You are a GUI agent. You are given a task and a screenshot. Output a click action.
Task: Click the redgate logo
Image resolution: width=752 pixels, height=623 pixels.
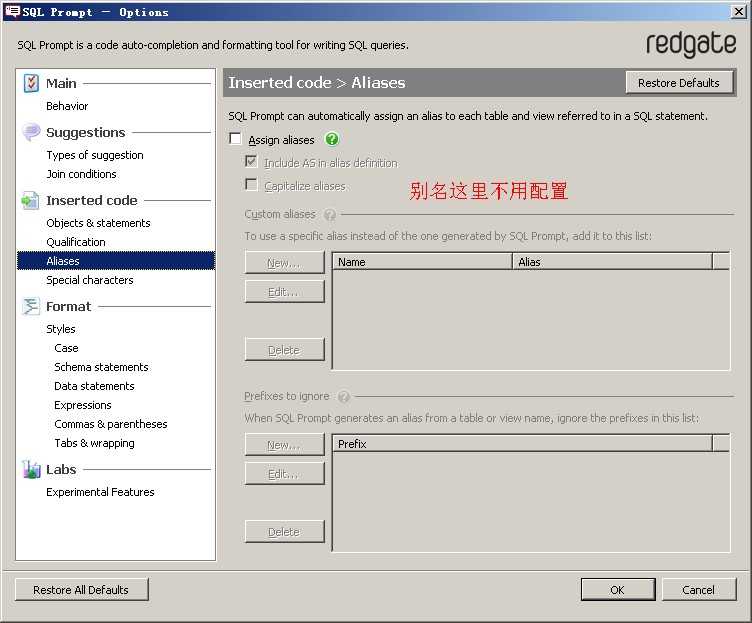coord(691,44)
